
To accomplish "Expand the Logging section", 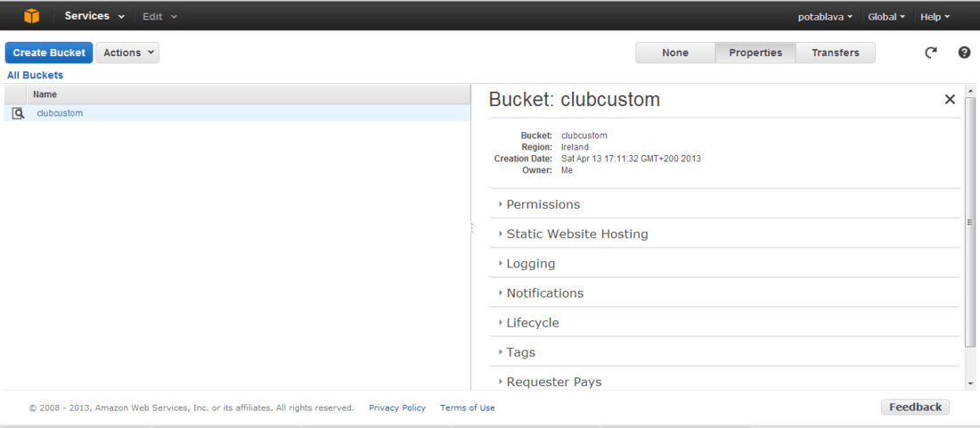I will coord(724,264).
